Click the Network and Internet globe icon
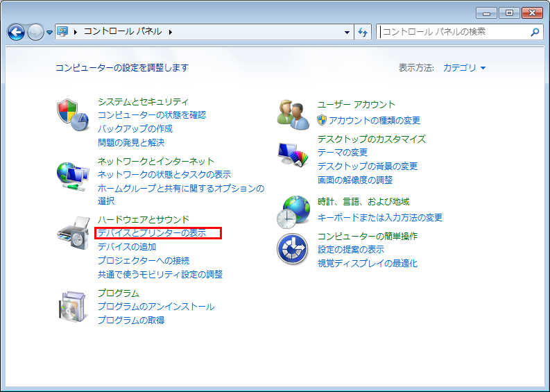Viewport: 550px width, 392px height. pos(73,176)
